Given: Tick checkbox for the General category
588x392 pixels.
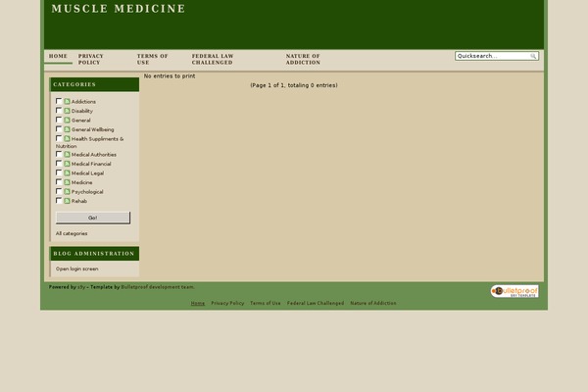Looking at the screenshot, I should pos(59,120).
